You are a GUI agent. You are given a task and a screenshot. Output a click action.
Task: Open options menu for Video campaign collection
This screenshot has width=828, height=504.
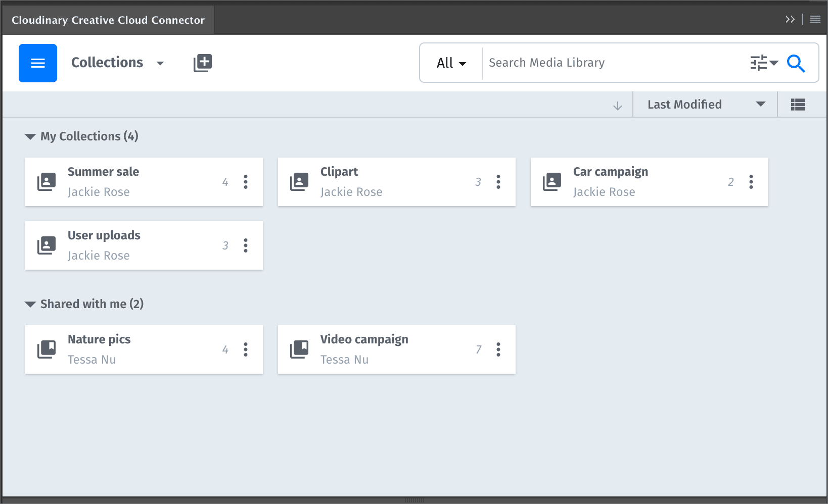click(498, 349)
